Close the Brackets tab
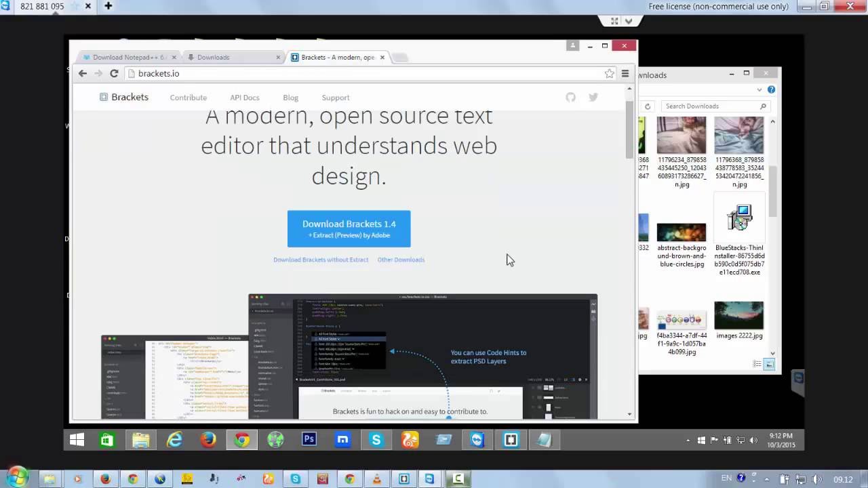 [382, 57]
